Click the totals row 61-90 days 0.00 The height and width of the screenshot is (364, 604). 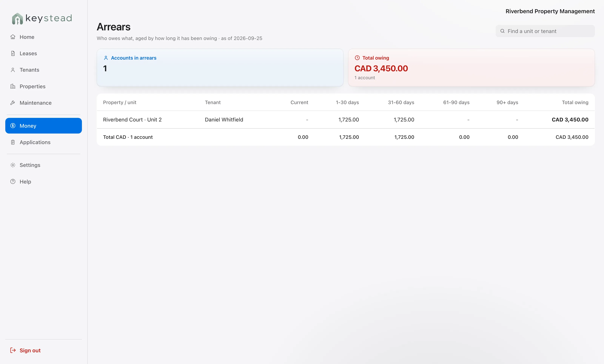(x=464, y=137)
